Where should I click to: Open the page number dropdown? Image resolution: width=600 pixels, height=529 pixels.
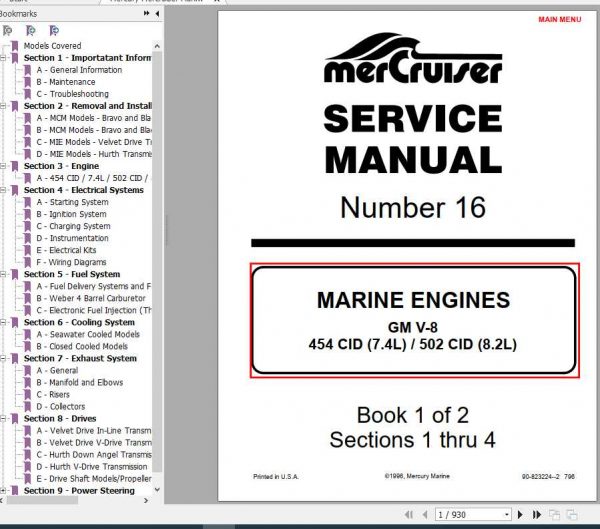pyautogui.click(x=506, y=514)
